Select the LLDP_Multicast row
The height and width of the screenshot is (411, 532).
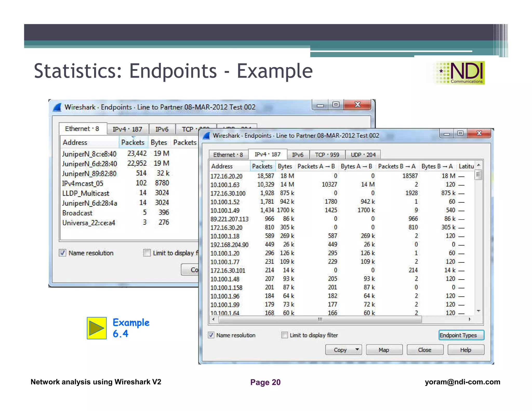(129, 193)
